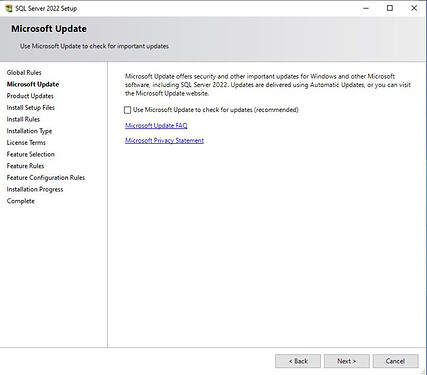Select the Microsoft Update step

33,84
